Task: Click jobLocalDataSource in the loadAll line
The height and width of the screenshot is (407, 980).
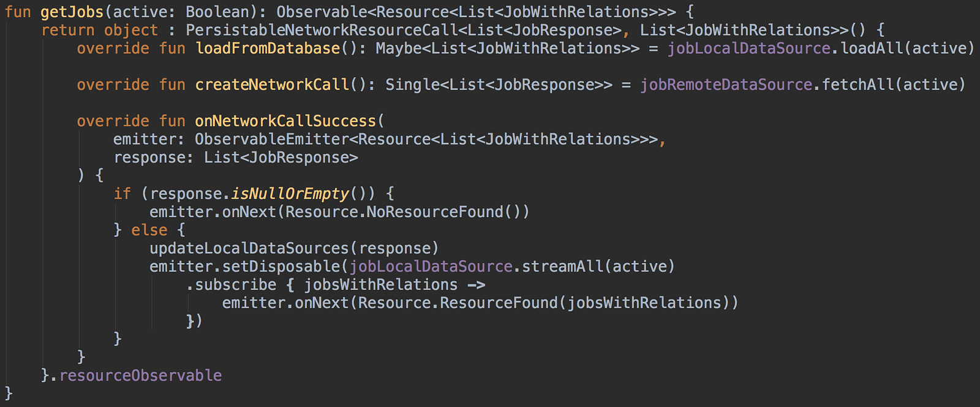Action: tap(748, 48)
